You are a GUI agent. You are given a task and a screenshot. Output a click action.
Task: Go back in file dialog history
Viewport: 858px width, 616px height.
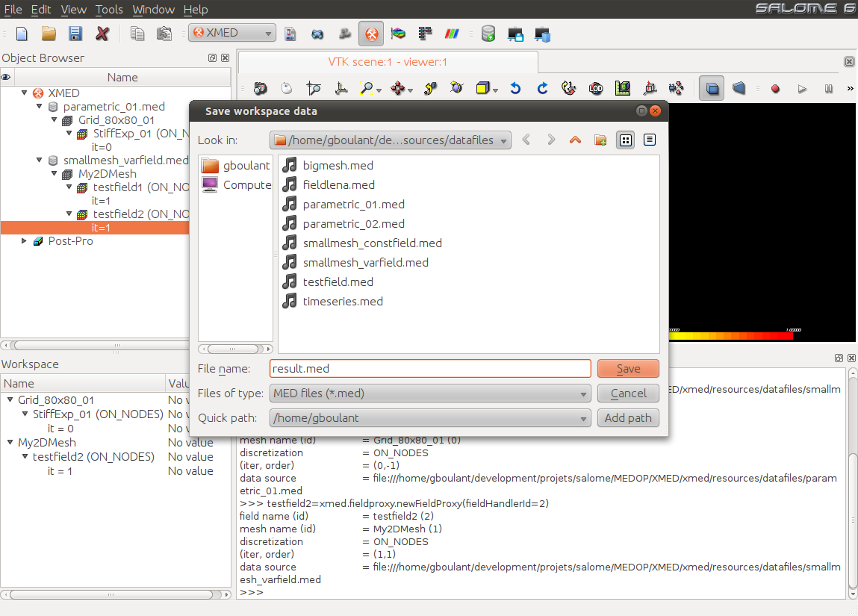[526, 140]
